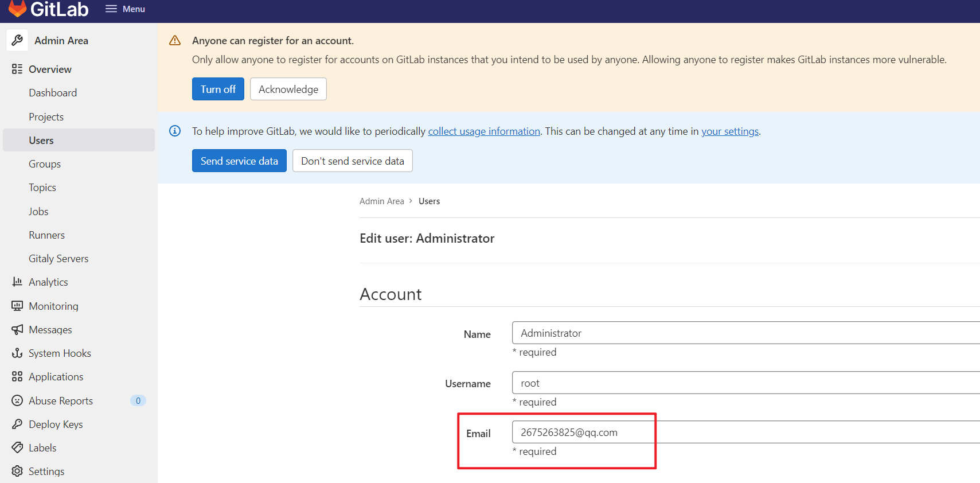The image size is (980, 483).
Task: Click the Applications grid icon
Action: [x=17, y=376]
